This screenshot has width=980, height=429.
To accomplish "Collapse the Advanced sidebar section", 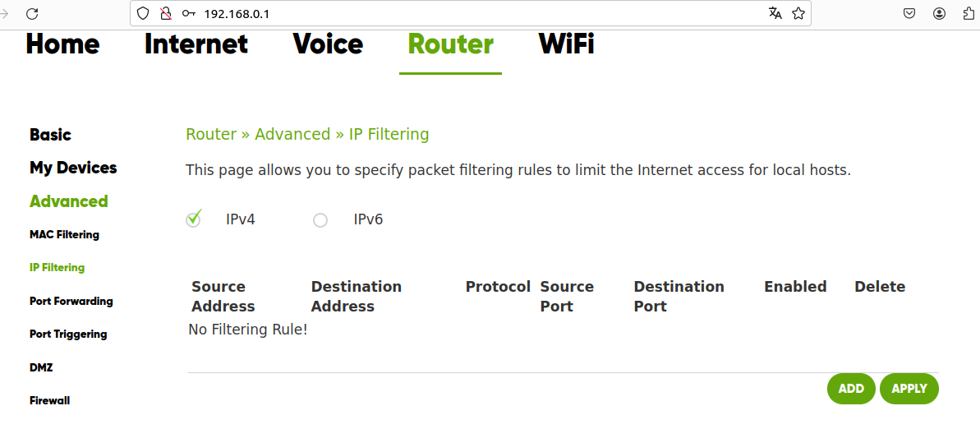I will (x=68, y=201).
